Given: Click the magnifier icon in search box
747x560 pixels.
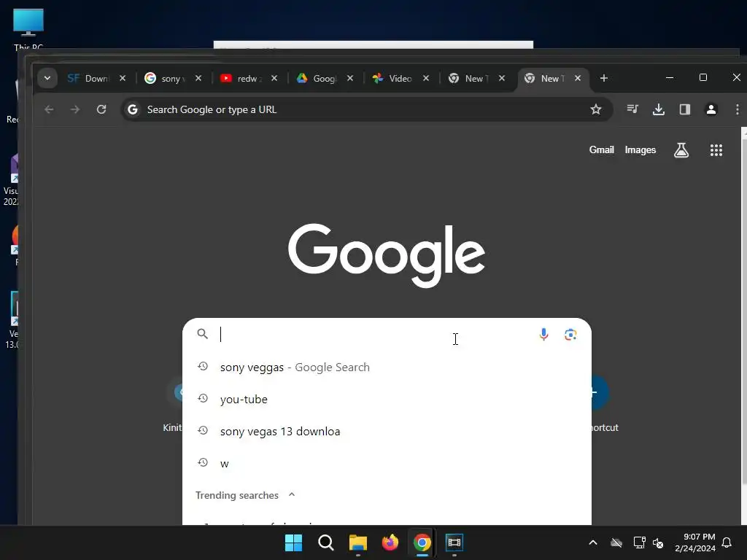Looking at the screenshot, I should click(203, 334).
